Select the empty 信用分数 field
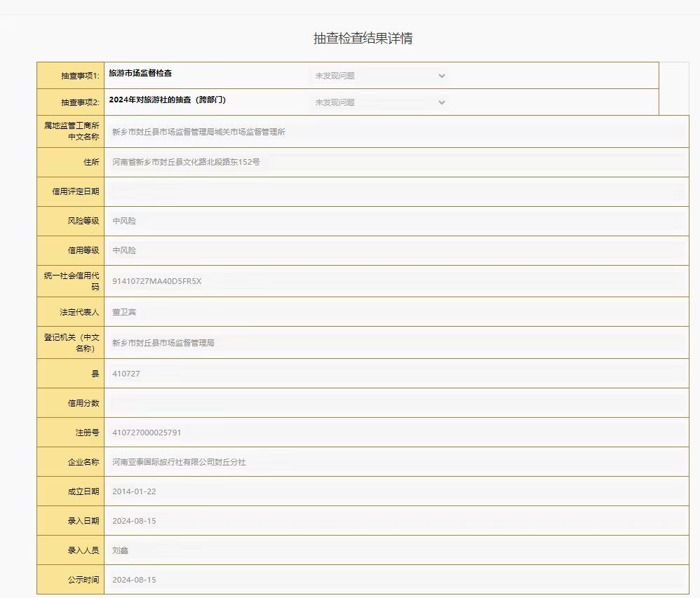This screenshot has width=700, height=598. tap(396, 403)
